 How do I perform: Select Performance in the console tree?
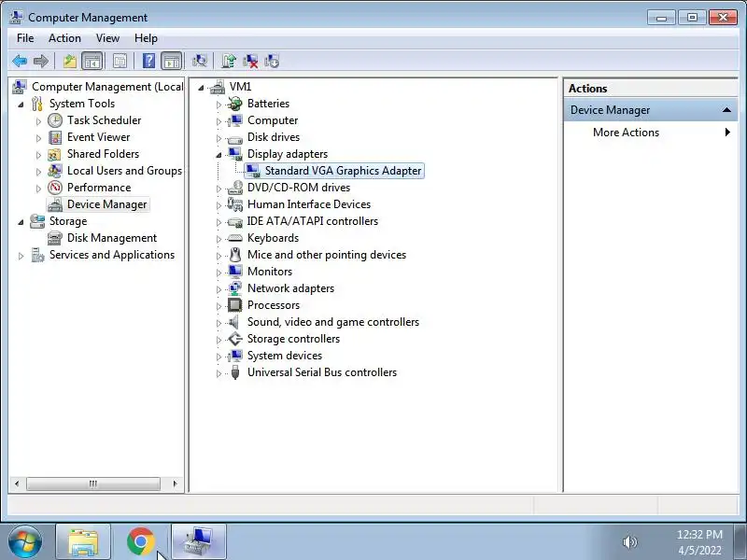99,188
